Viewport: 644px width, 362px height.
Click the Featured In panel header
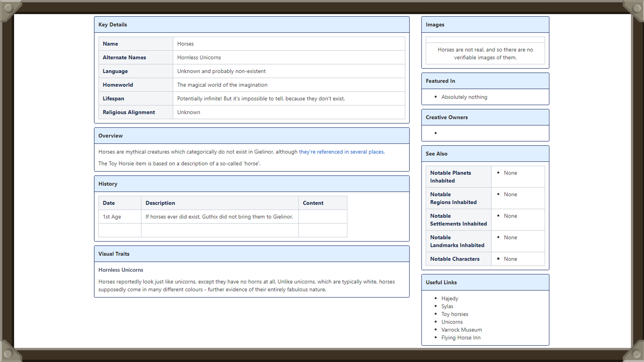[x=485, y=81]
